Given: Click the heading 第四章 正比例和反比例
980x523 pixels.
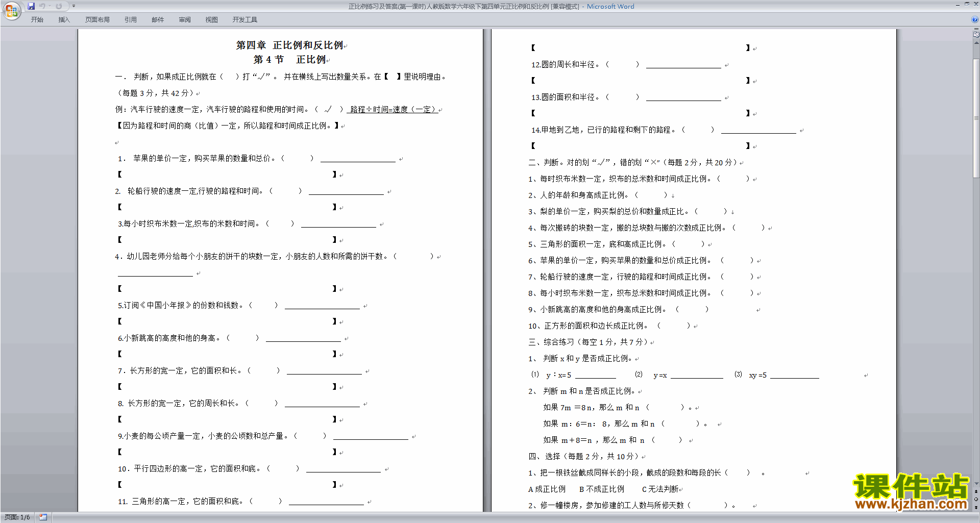Looking at the screenshot, I should point(289,45).
